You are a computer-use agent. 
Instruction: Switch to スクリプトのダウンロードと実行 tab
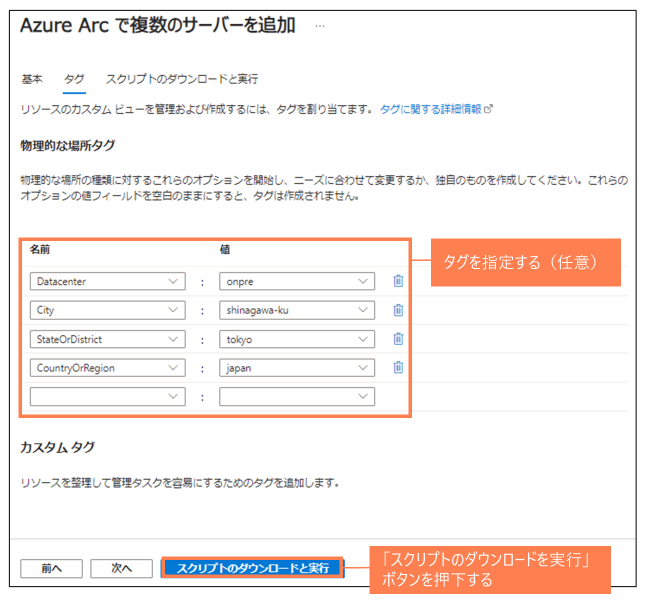(182, 79)
